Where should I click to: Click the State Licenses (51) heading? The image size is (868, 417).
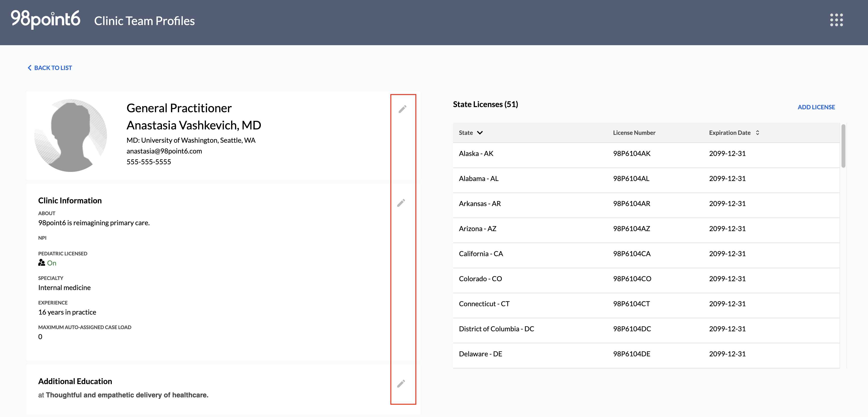(x=485, y=104)
